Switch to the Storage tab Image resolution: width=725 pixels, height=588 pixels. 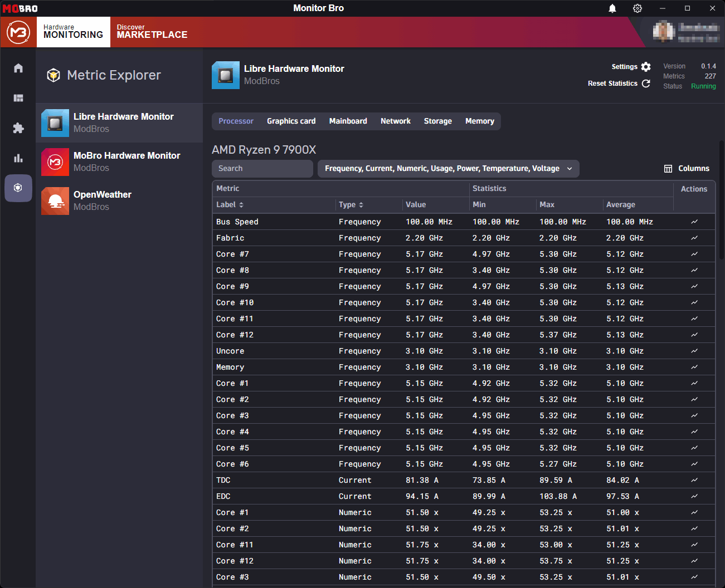[438, 121]
